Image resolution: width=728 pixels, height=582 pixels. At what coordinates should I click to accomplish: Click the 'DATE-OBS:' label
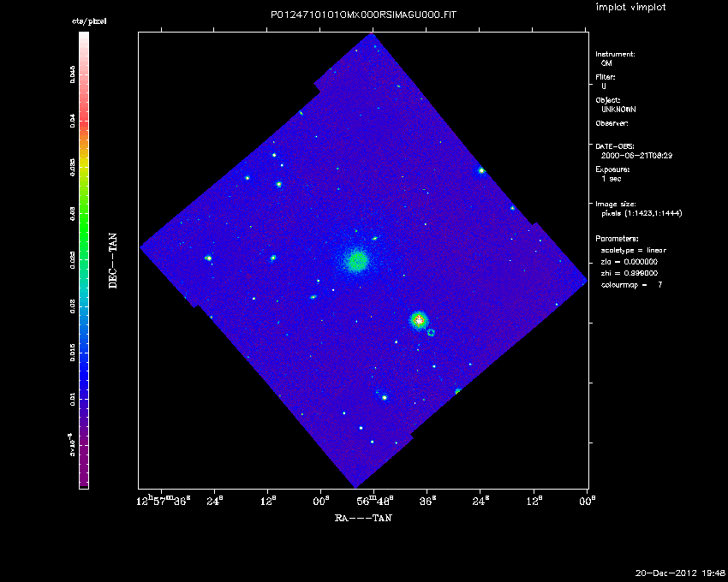(615, 146)
